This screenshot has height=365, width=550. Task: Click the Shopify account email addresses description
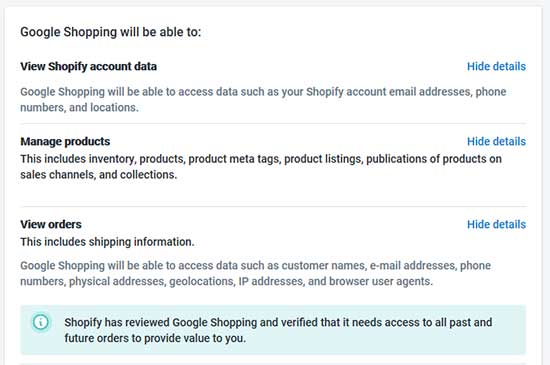click(x=263, y=100)
